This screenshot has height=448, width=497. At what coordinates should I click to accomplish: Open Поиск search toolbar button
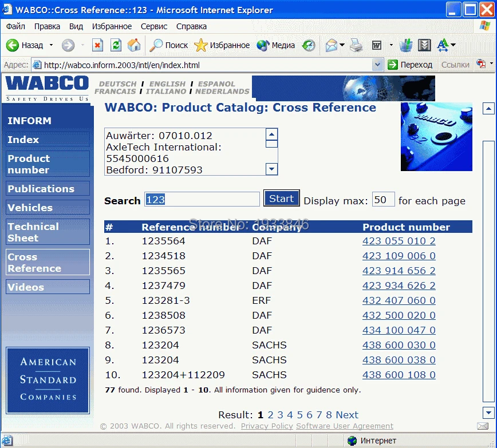tap(169, 45)
